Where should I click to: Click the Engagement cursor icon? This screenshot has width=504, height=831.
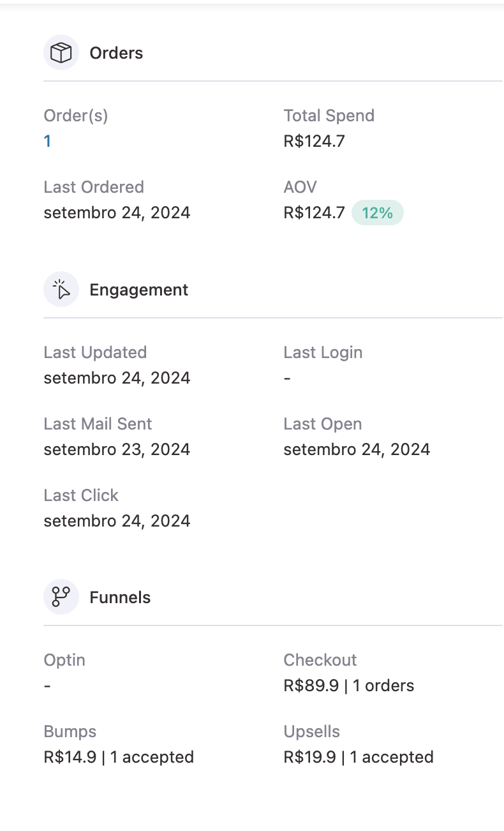point(61,290)
